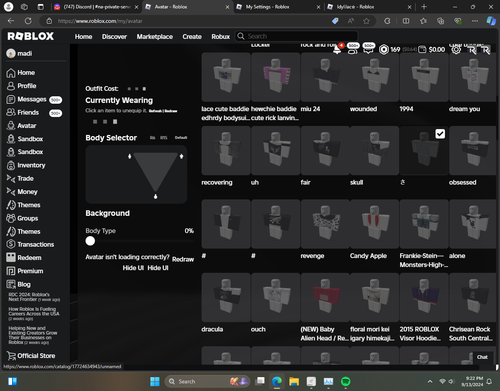Open the Chat button
The image size is (500, 391).
pyautogui.click(x=482, y=357)
